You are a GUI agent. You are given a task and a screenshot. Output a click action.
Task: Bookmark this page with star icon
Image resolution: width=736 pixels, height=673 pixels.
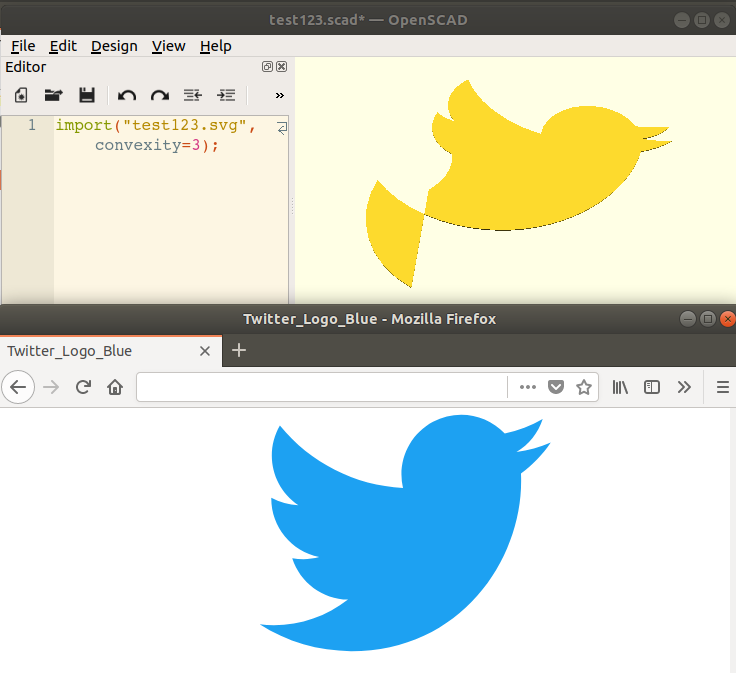pyautogui.click(x=584, y=387)
